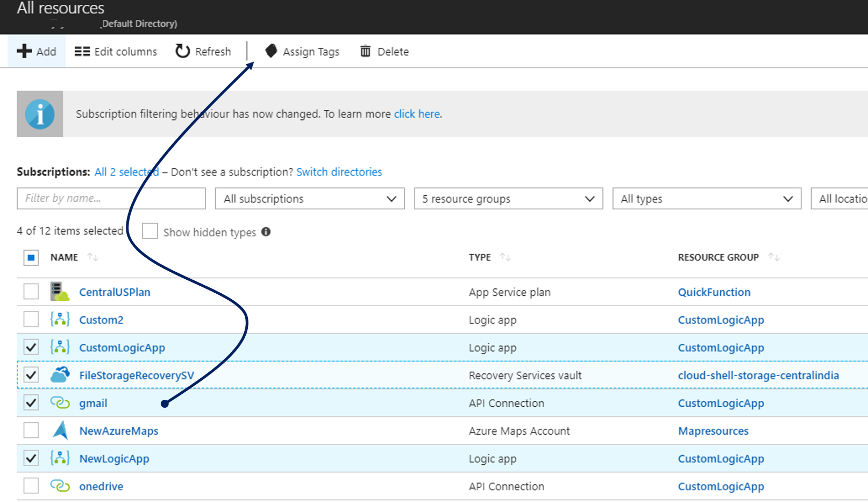Click App Service plan type text
This screenshot has width=868, height=502.
[x=510, y=292]
